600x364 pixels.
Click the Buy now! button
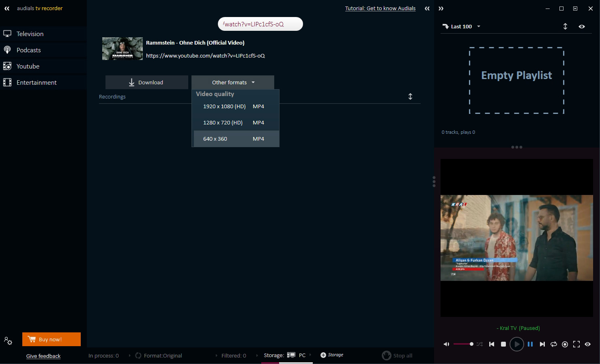click(52, 339)
